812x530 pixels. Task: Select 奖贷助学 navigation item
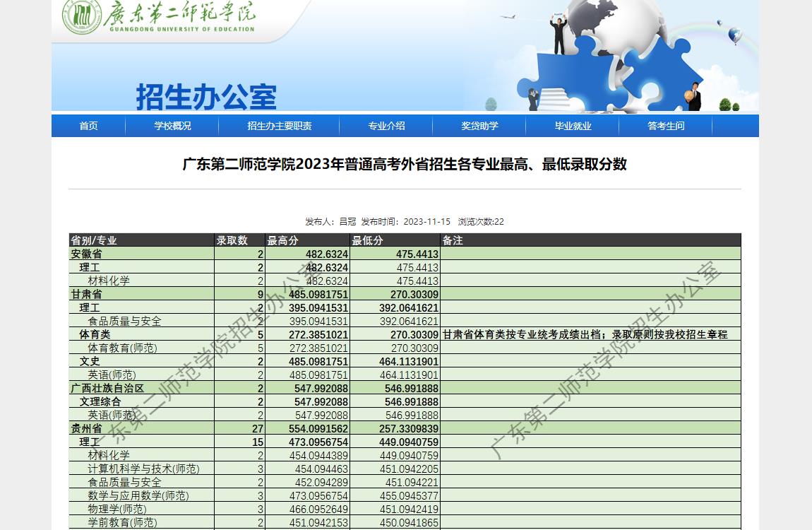click(x=479, y=126)
